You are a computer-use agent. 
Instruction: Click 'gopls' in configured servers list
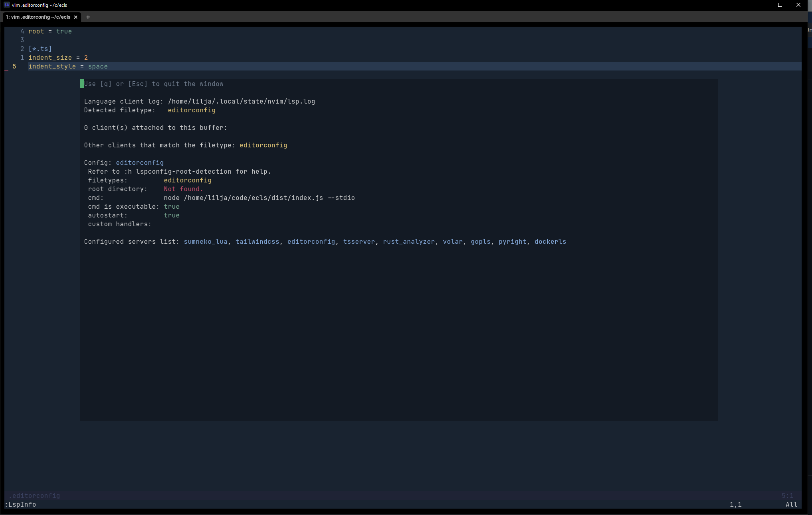point(481,242)
